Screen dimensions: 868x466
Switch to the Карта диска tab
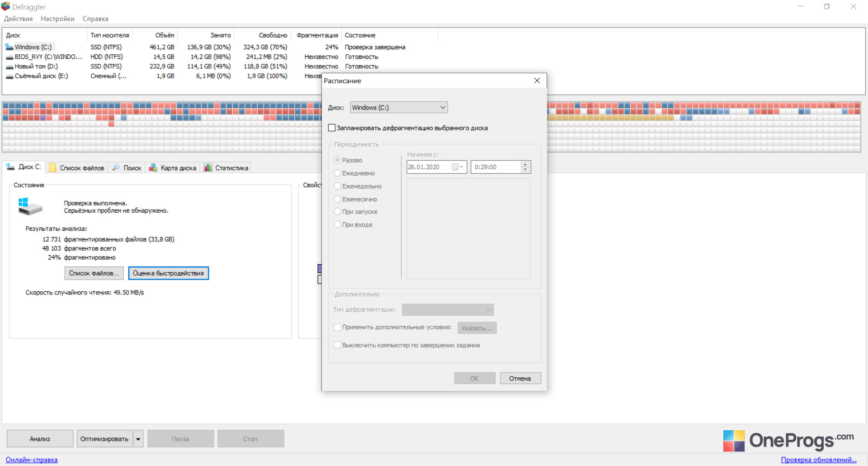click(173, 168)
